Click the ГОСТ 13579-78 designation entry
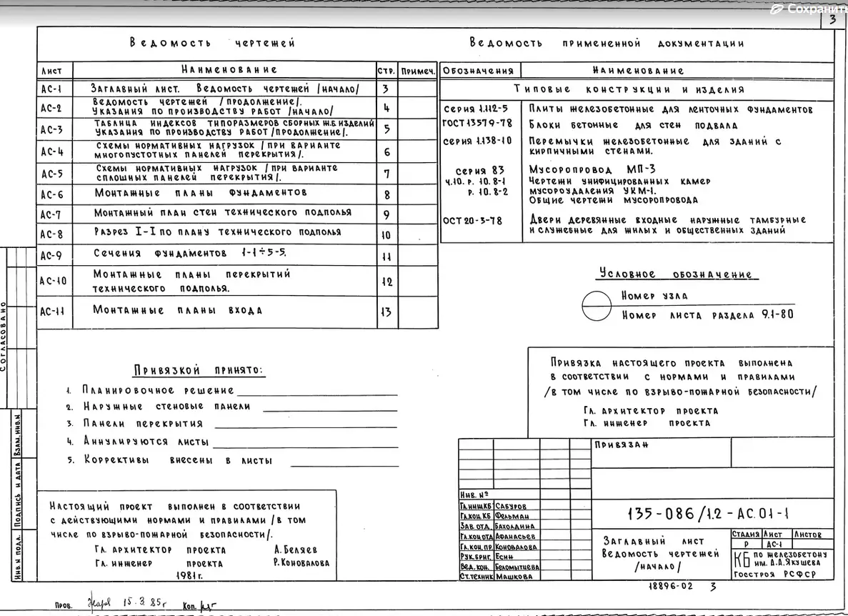The image size is (848, 616). pos(477,124)
